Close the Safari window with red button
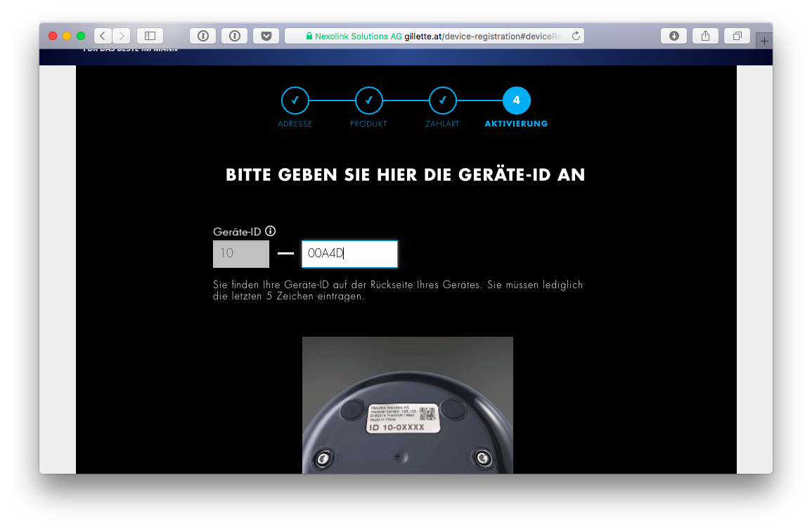This screenshot has height=530, width=812. point(52,36)
